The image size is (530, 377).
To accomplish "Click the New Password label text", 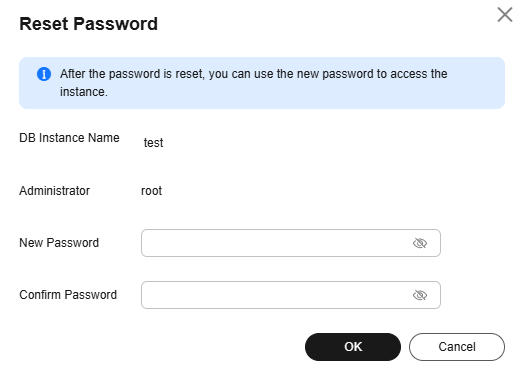I will coord(59,243).
